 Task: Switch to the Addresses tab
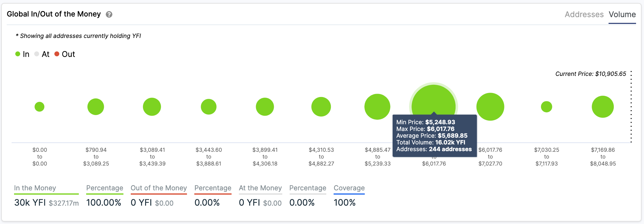(x=584, y=14)
